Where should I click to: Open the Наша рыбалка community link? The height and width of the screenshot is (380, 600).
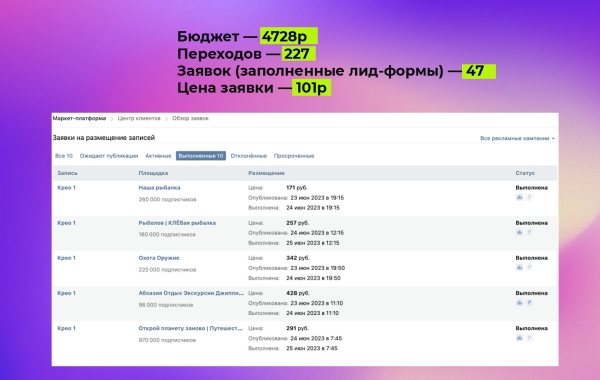click(x=159, y=188)
